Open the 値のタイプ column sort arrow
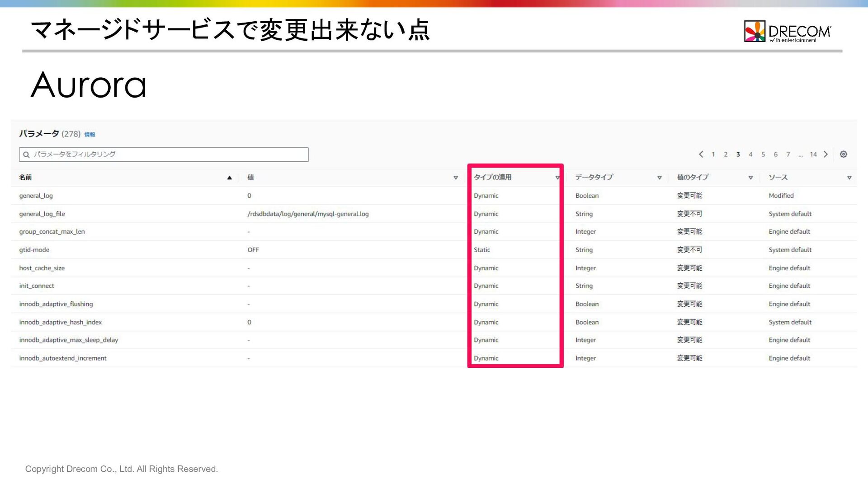Image resolution: width=868 pixels, height=488 pixels. [x=750, y=178]
